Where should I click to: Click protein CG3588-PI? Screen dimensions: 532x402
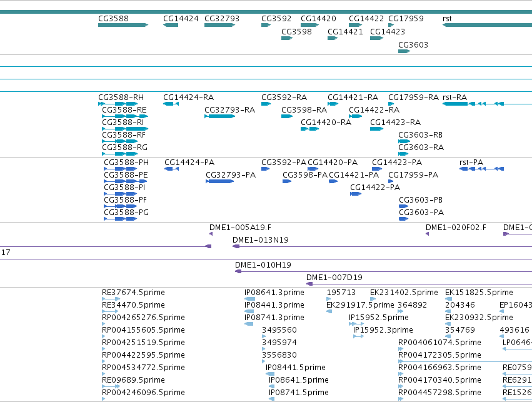[121, 194]
